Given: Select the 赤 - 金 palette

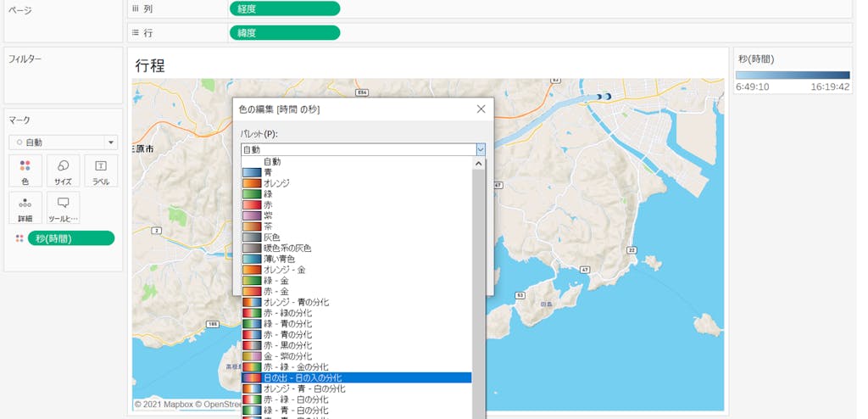Looking at the screenshot, I should (278, 291).
